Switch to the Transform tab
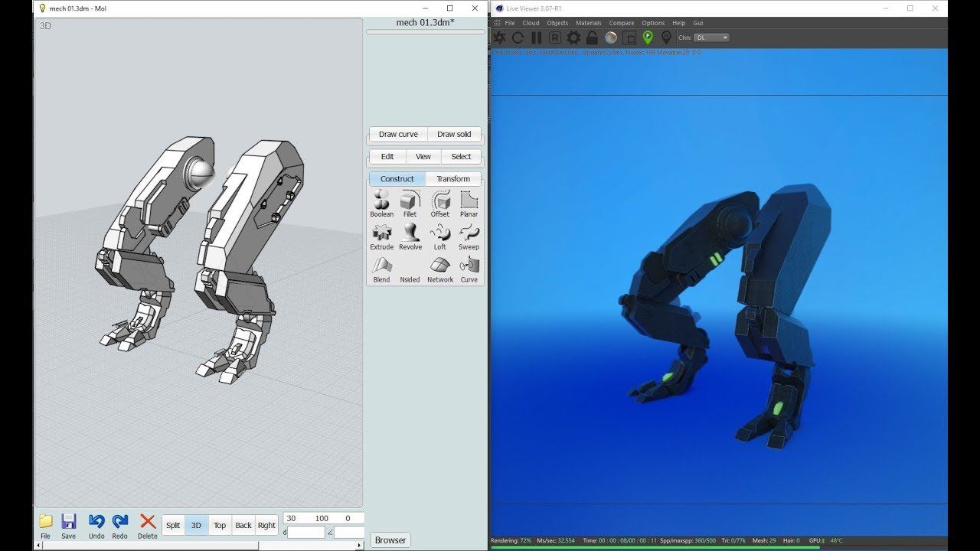 453,179
